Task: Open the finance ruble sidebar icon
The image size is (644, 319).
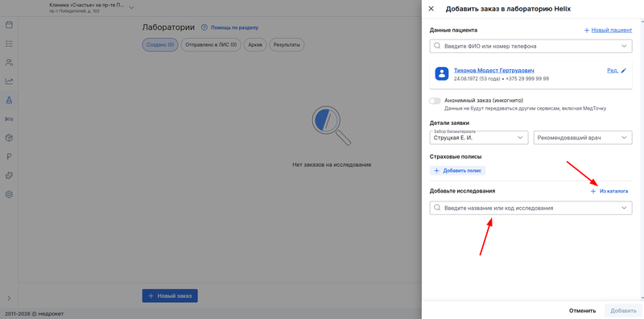Action: (9, 156)
